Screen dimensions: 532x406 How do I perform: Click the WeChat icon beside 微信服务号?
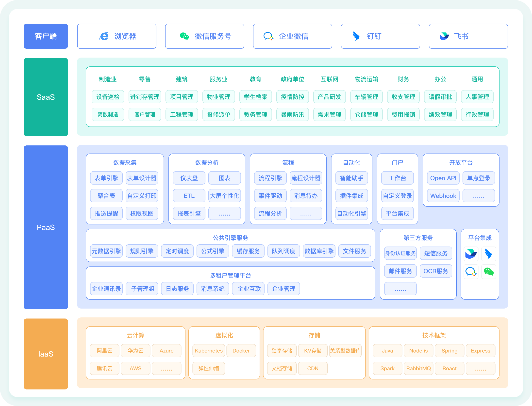point(184,36)
